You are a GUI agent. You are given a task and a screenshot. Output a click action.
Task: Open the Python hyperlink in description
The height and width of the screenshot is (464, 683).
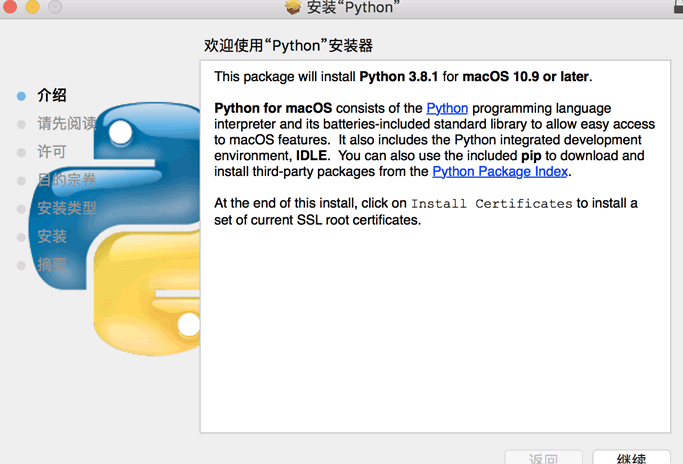tap(447, 108)
